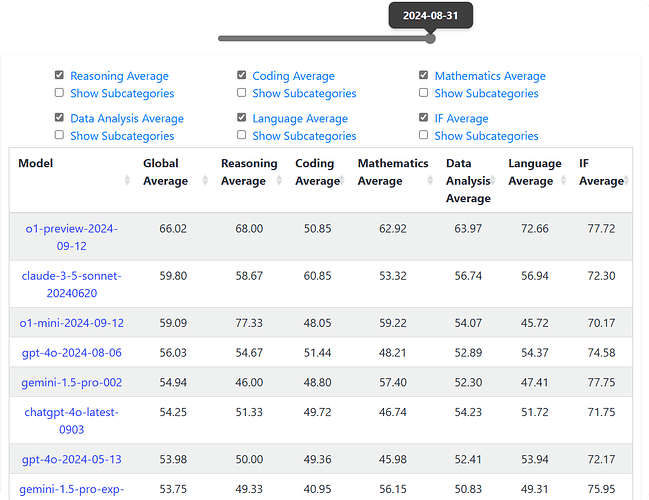
Task: Click the IF Average filter label
Action: click(x=462, y=119)
